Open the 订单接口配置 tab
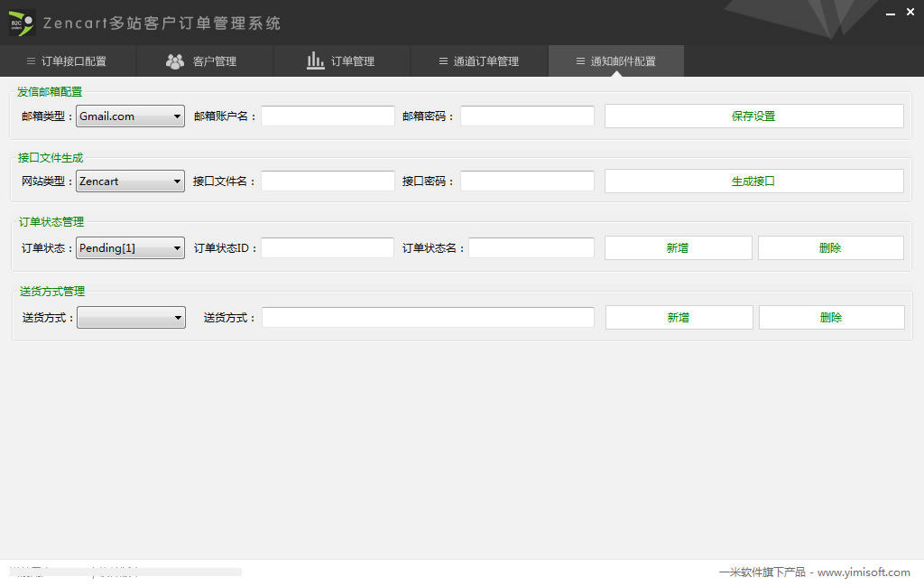Screen dimensions: 924x586 pos(69,61)
